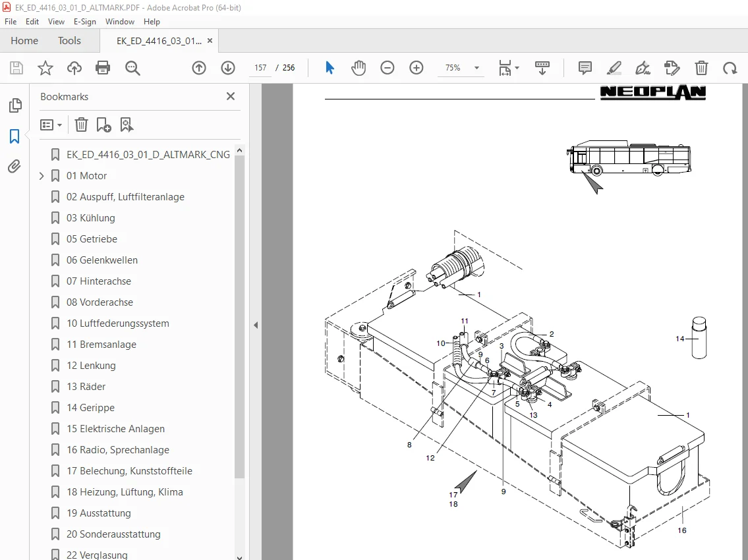Delete selected bookmark trash icon
This screenshot has height=560, width=748.
(81, 125)
